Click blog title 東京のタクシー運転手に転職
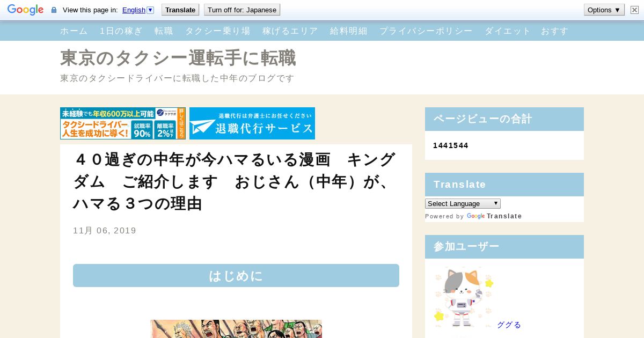 click(178, 58)
